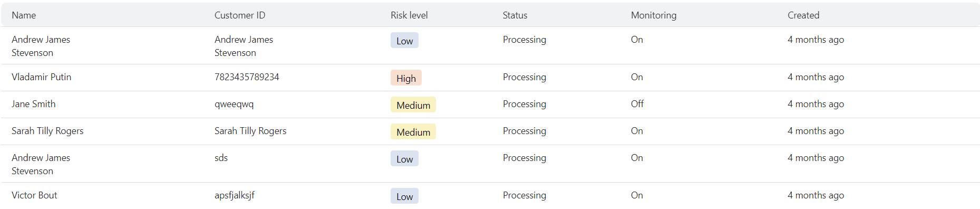Screen dimensions: 980x209
Task: Click customer ID qweeqwq
Action: [x=234, y=104]
